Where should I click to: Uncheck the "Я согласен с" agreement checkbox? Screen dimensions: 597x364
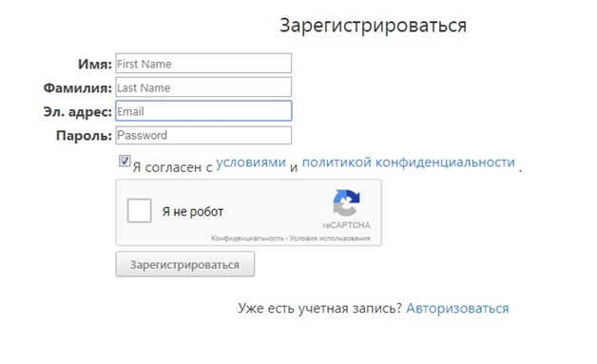coord(125,161)
